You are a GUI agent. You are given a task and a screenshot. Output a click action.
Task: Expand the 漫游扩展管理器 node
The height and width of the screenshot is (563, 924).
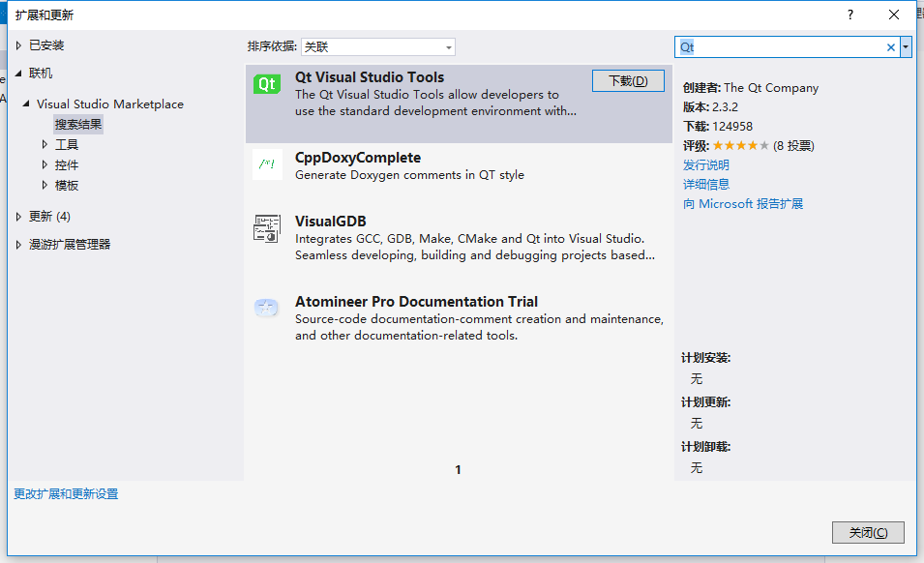[x=18, y=245]
